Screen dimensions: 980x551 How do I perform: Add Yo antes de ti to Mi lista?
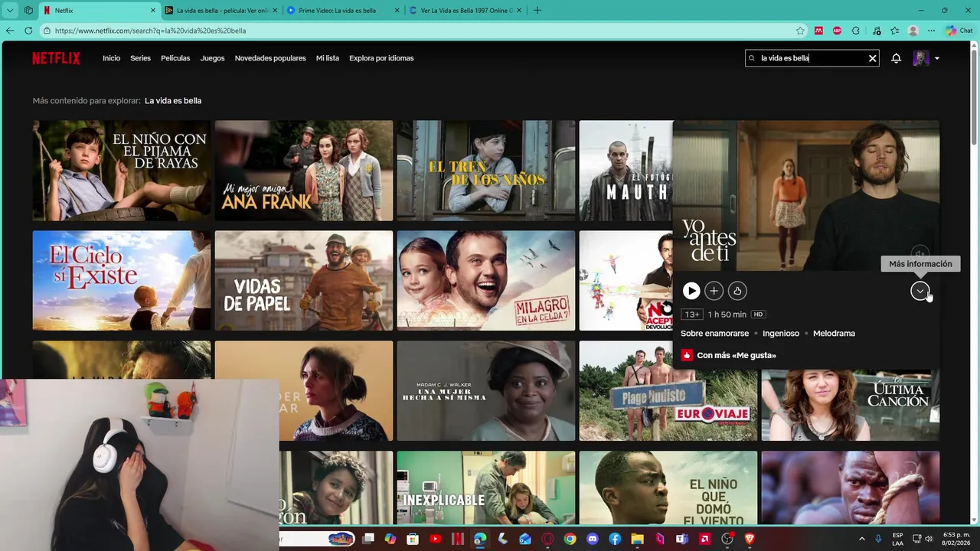point(714,291)
